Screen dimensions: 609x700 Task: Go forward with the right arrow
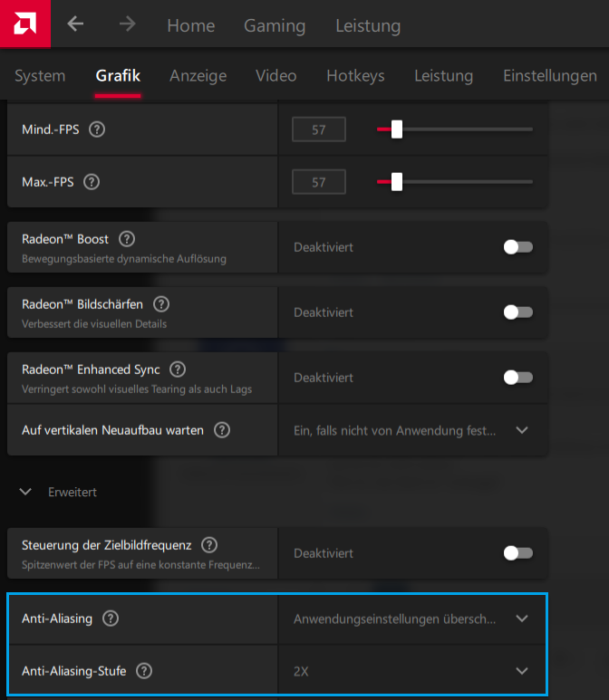tap(128, 24)
